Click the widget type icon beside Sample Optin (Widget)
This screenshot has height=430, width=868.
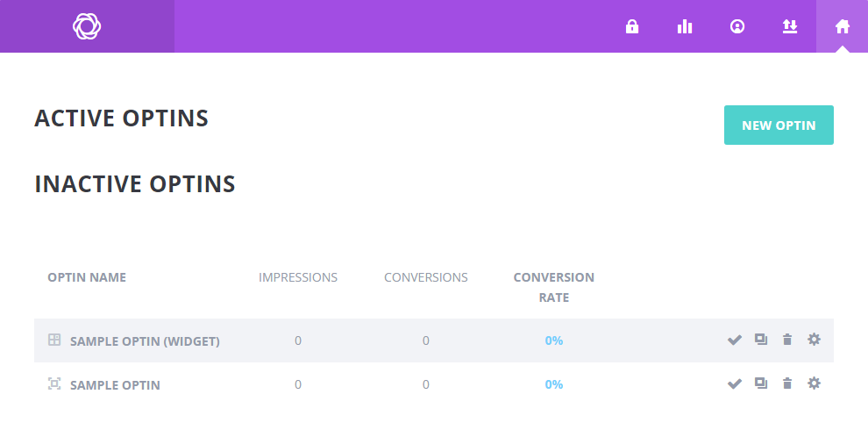pyautogui.click(x=54, y=340)
